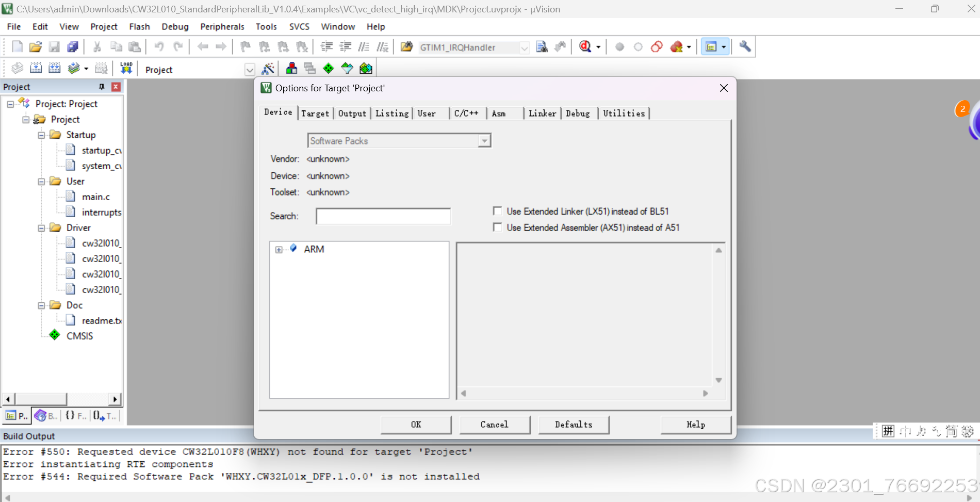
Task: Open the SVCS menu
Action: (299, 27)
